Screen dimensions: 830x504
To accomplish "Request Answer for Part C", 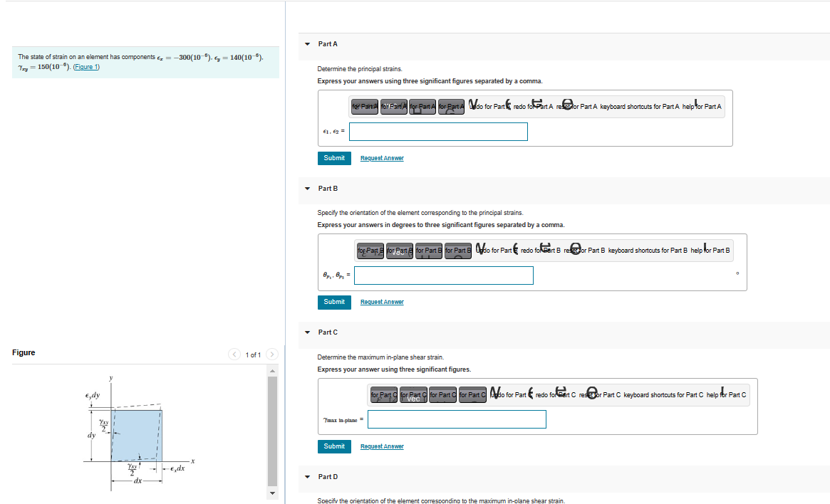I will (382, 446).
